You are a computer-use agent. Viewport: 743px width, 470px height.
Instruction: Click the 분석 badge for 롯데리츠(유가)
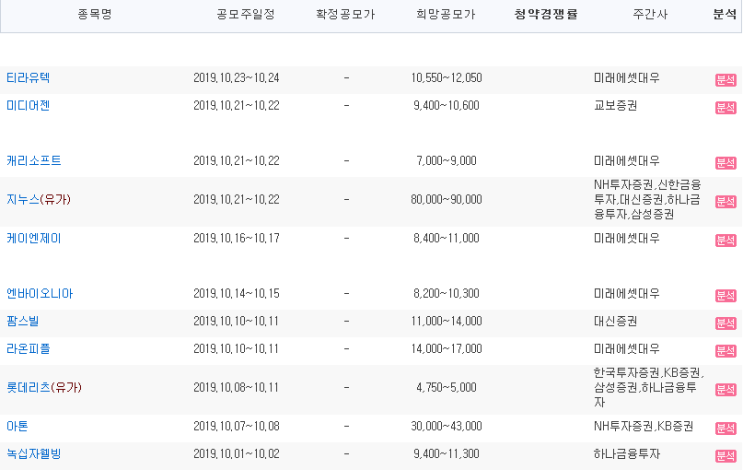725,389
